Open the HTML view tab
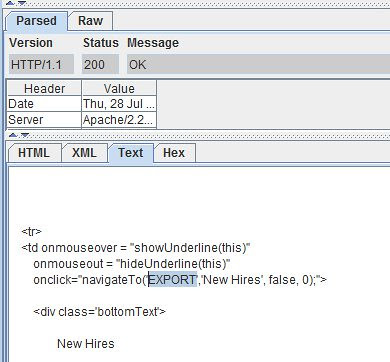Viewport: 390px width, 362px height. click(34, 153)
